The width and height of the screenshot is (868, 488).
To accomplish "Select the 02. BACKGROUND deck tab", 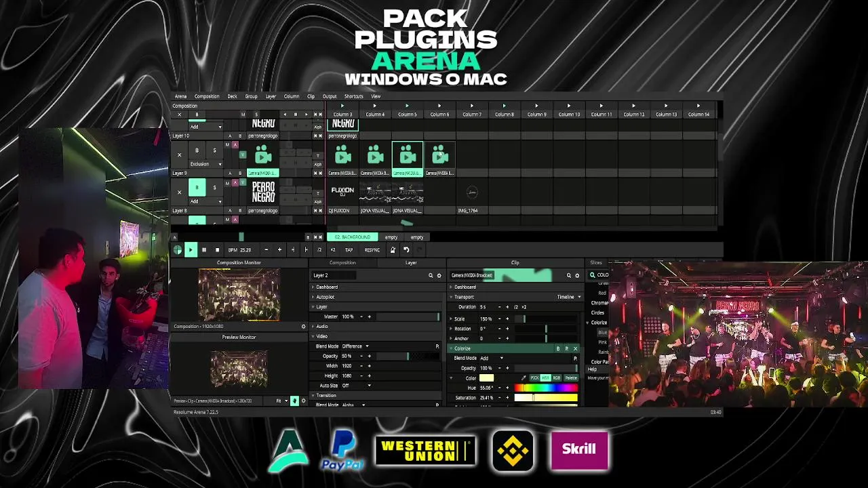I will coord(353,237).
